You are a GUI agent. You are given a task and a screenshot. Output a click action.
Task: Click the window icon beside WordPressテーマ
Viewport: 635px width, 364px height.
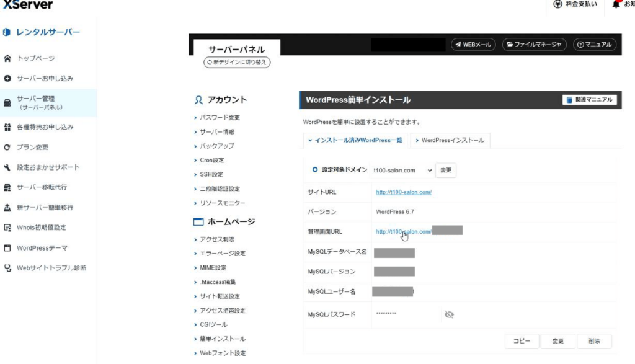(x=7, y=248)
